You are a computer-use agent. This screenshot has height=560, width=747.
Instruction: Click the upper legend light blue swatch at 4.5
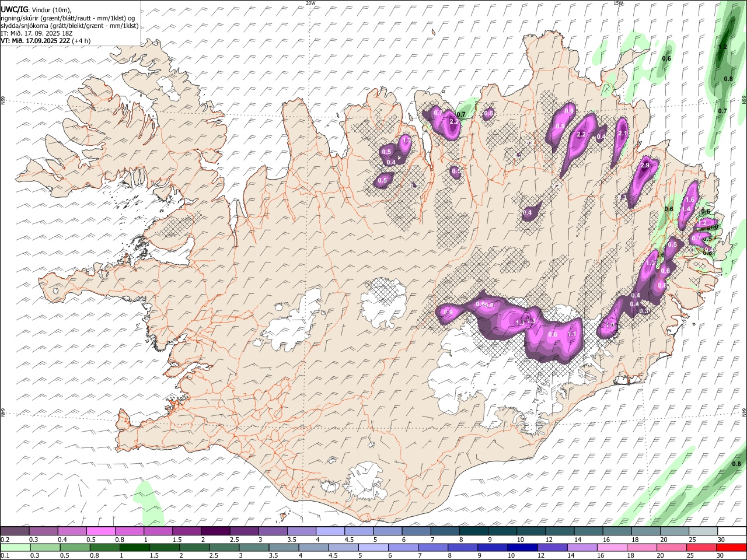pyautogui.click(x=358, y=531)
